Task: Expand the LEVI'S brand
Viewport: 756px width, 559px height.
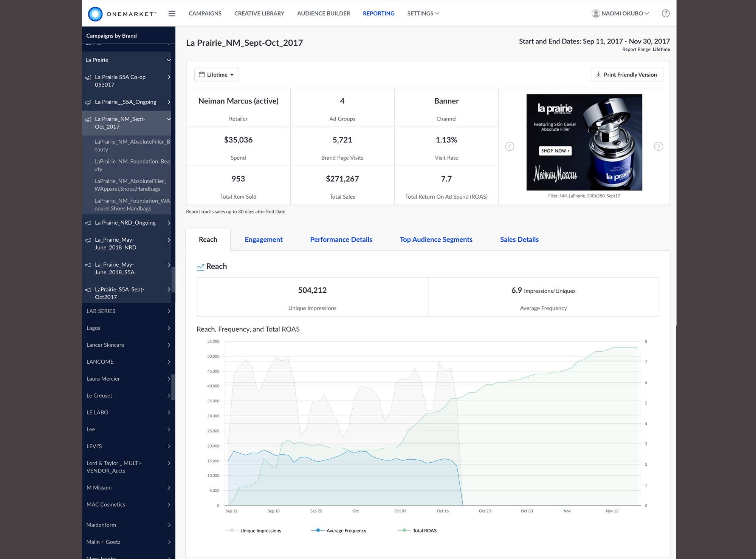Action: pos(169,446)
